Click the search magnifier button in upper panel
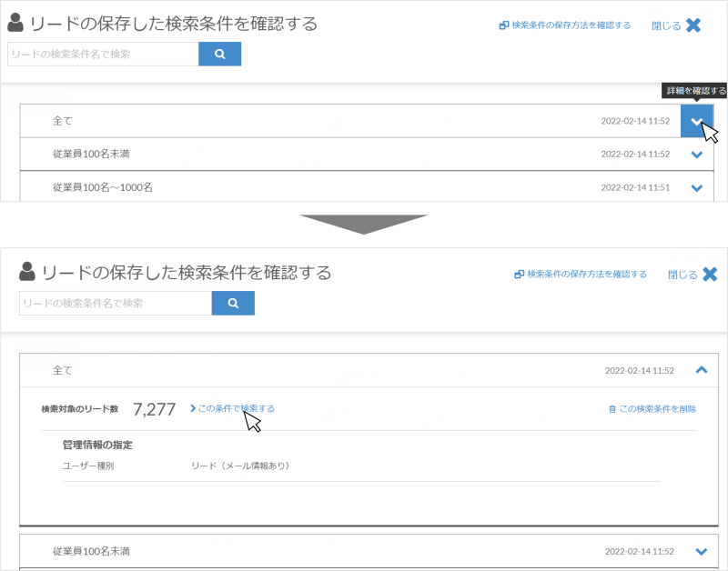This screenshot has width=728, height=571. pos(219,54)
